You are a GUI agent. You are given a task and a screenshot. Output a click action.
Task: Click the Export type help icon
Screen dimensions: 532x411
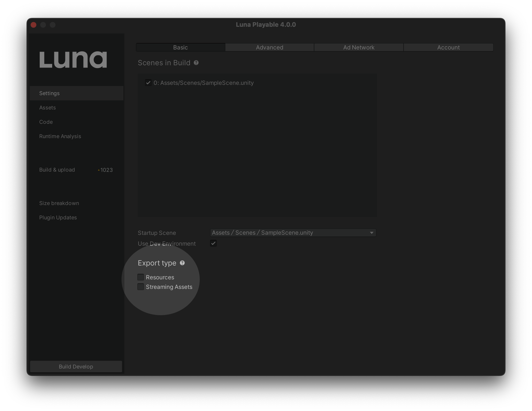pyautogui.click(x=182, y=263)
